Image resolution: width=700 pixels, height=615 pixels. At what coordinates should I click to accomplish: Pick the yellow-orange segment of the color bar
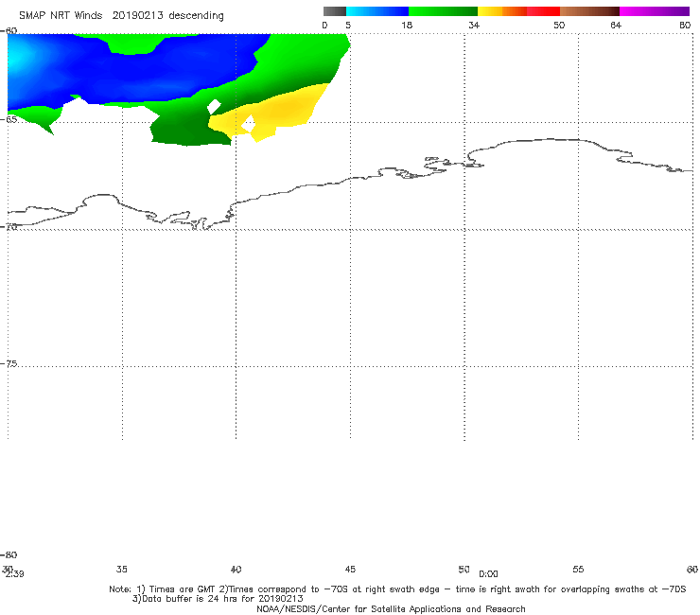tap(501, 11)
